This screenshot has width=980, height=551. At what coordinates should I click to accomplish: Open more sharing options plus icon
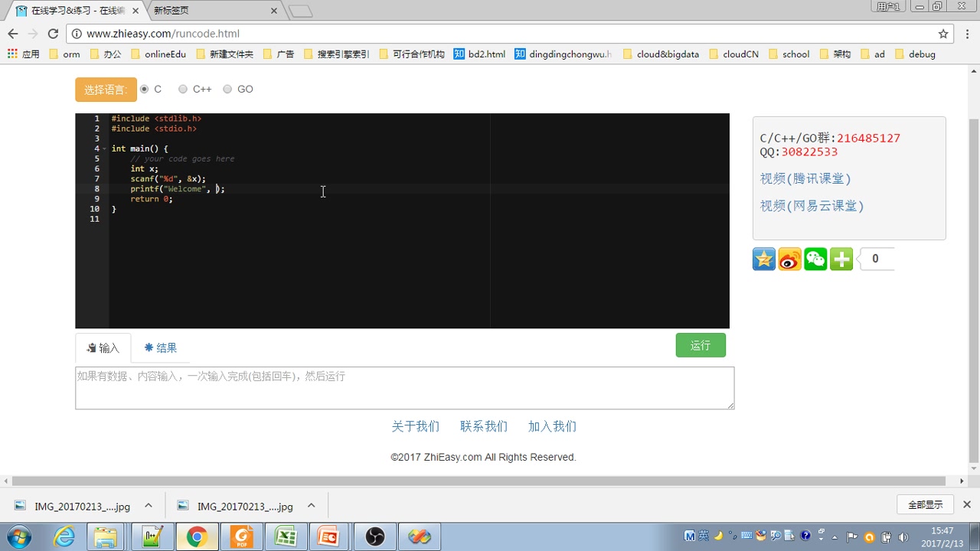pyautogui.click(x=841, y=259)
